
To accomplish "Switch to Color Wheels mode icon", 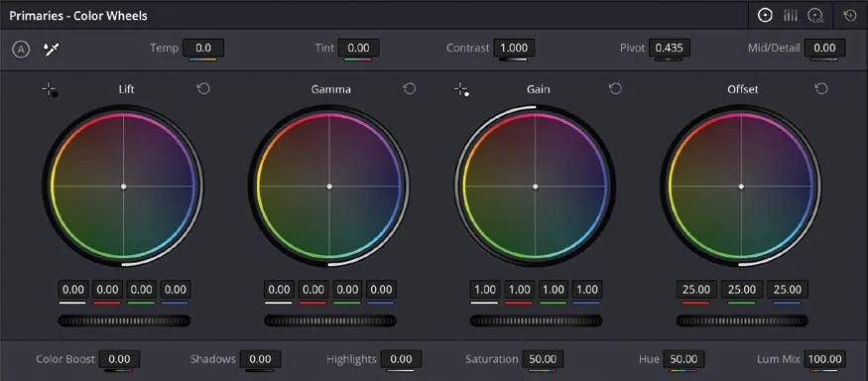I will [765, 16].
